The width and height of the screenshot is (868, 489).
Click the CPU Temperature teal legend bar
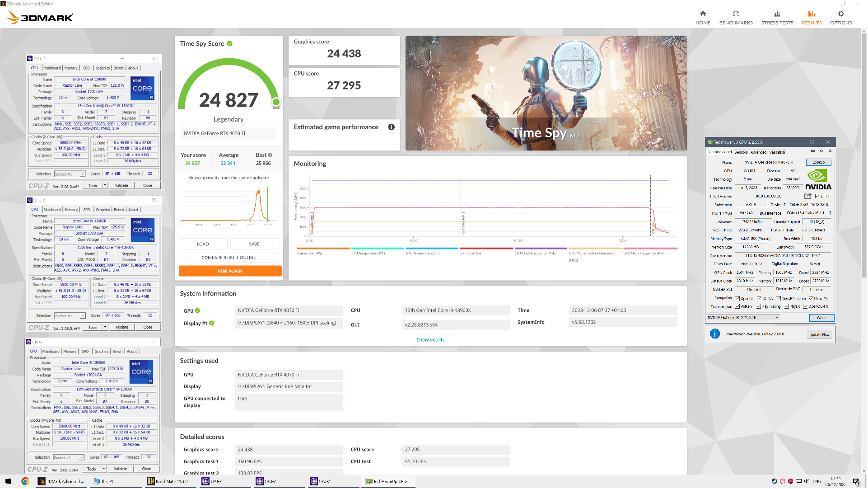(x=378, y=249)
